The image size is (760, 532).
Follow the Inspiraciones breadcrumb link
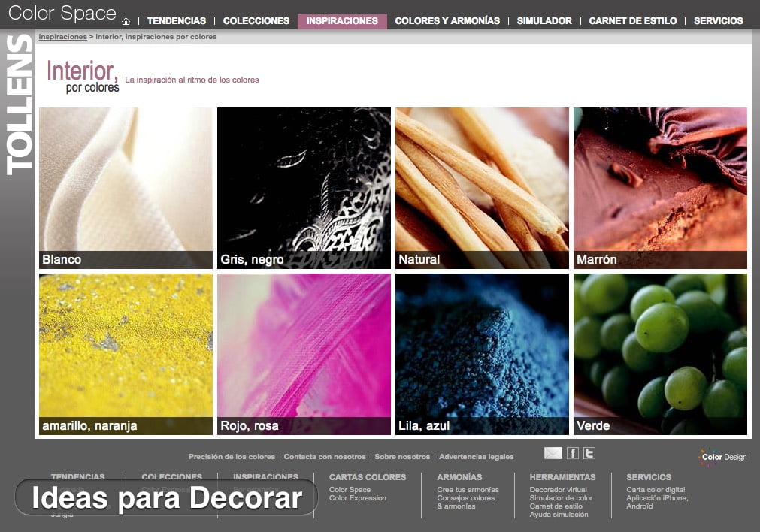pos(63,37)
